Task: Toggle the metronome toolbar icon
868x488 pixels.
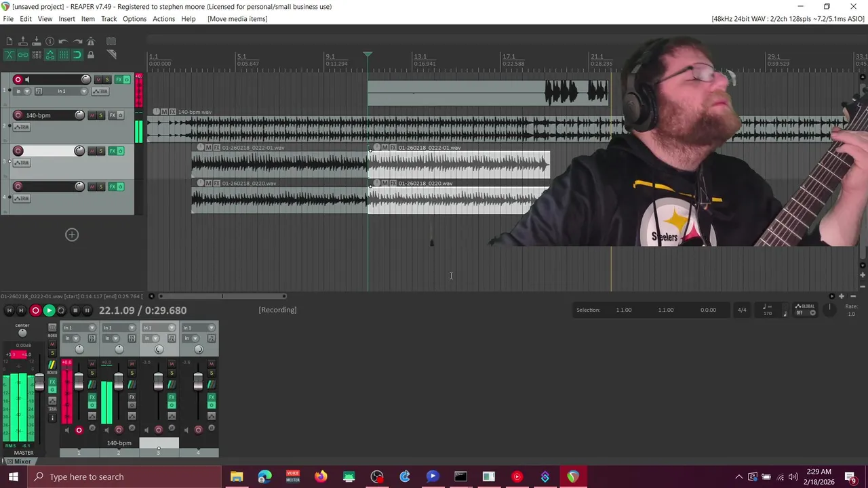Action: [91, 41]
